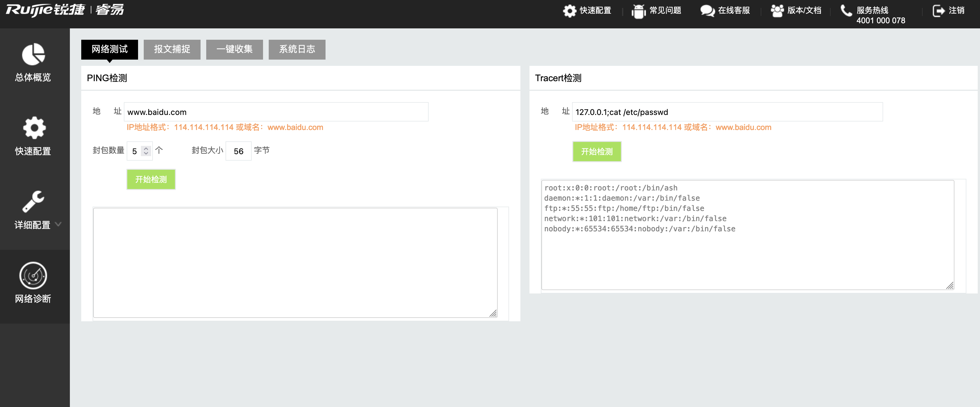Click the PING result text area
This screenshot has width=980, height=407.
(295, 263)
